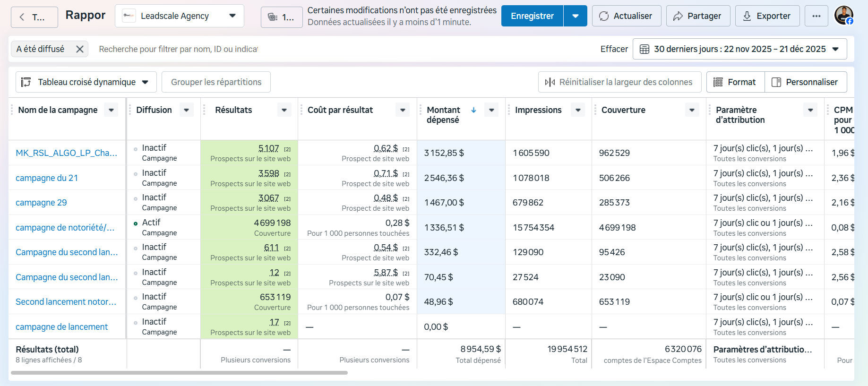The image size is (868, 386).
Task: Remove the 'A été diffusé' filter chip
Action: click(x=80, y=49)
